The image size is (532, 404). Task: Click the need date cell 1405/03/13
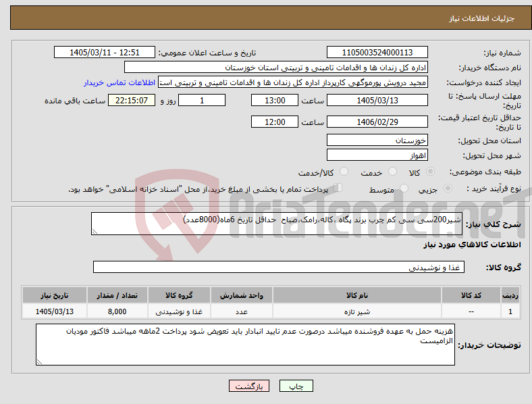pyautogui.click(x=54, y=311)
